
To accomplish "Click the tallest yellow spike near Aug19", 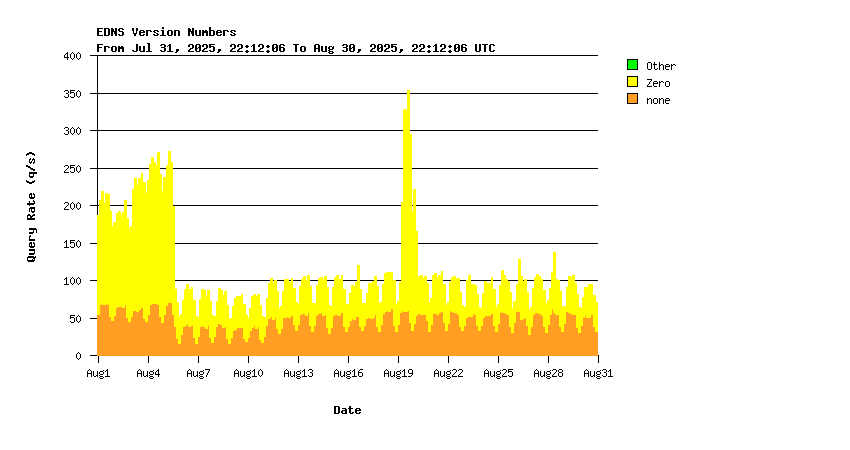I will (x=408, y=201).
